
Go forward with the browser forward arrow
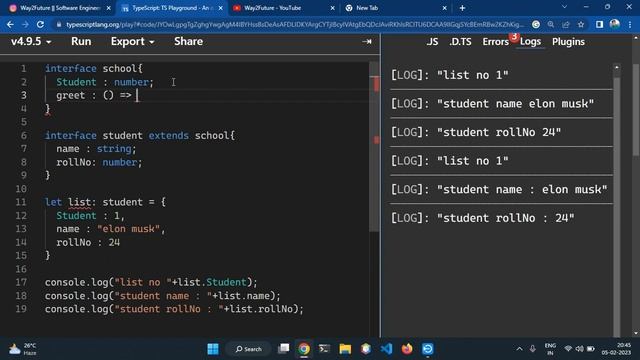[25, 24]
